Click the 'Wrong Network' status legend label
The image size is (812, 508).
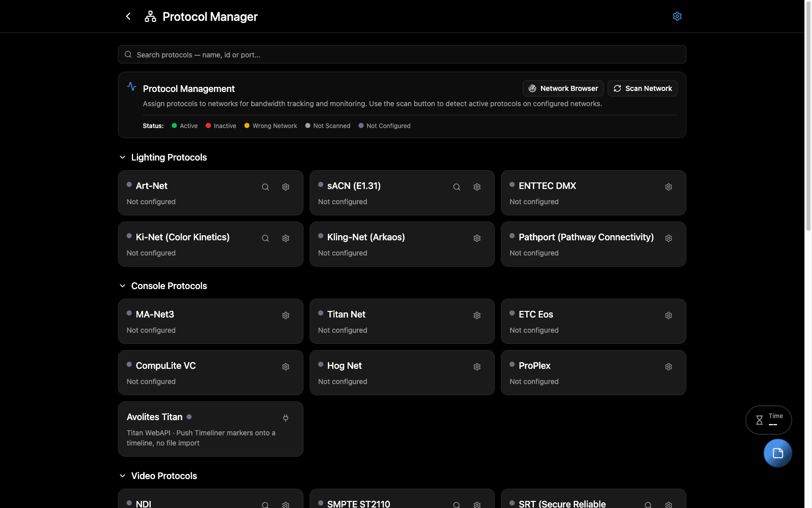coord(275,126)
